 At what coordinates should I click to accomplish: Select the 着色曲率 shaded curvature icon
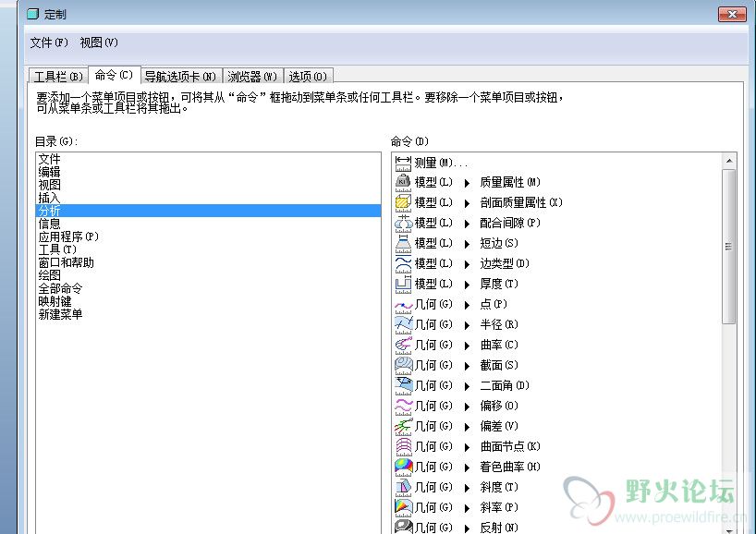tap(403, 467)
